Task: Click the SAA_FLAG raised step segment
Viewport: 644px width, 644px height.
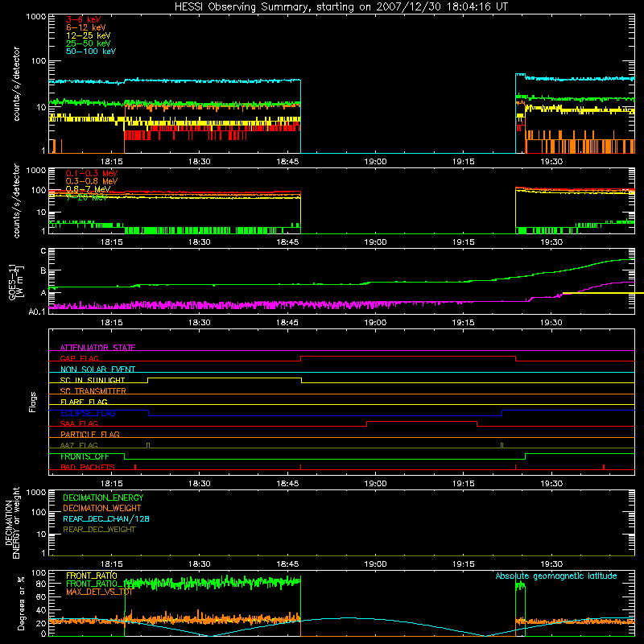Action: pyautogui.click(x=422, y=421)
